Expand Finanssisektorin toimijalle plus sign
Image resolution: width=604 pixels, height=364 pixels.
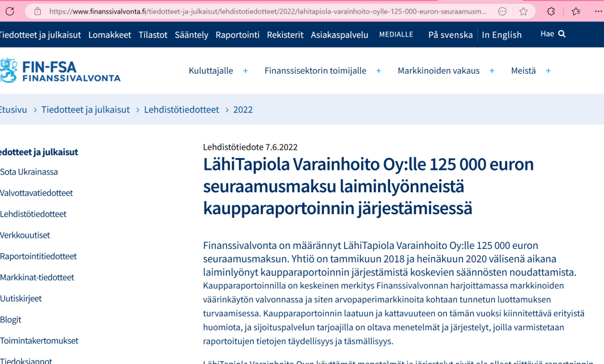[x=379, y=71]
